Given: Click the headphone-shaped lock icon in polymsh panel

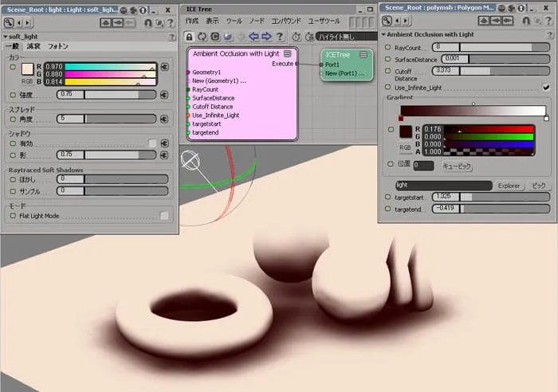Looking at the screenshot, I should [x=526, y=21].
